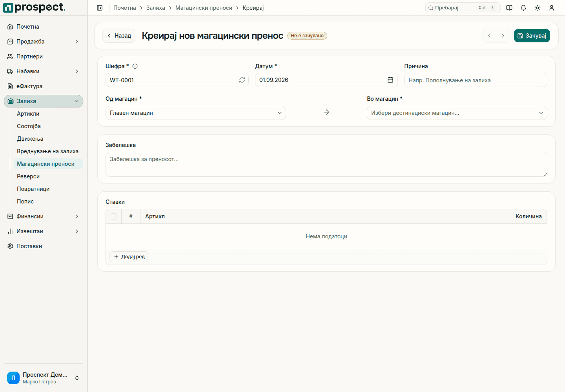Image resolution: width=565 pixels, height=392 pixels.
Task: Toggle the sidebar collapse icon
Action: click(100, 8)
